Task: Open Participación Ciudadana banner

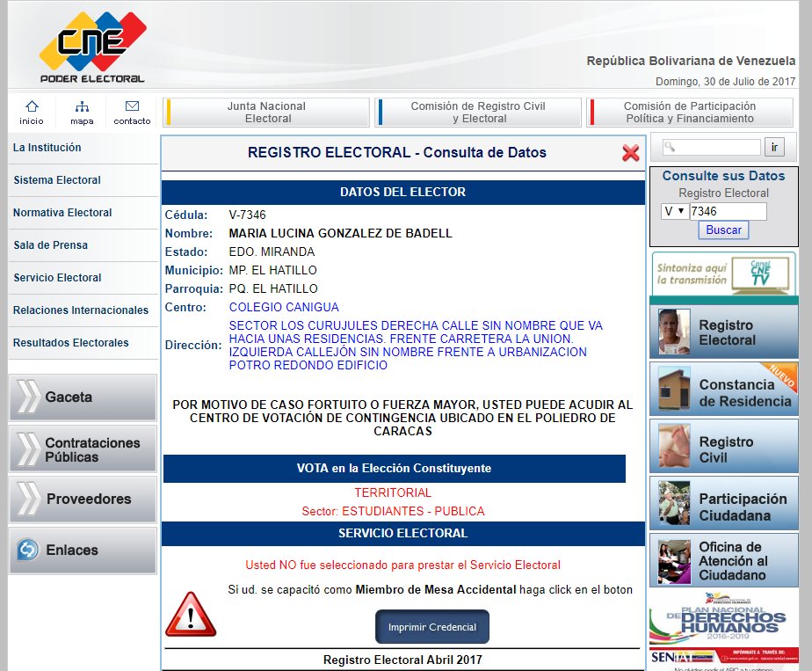Action: (723, 504)
